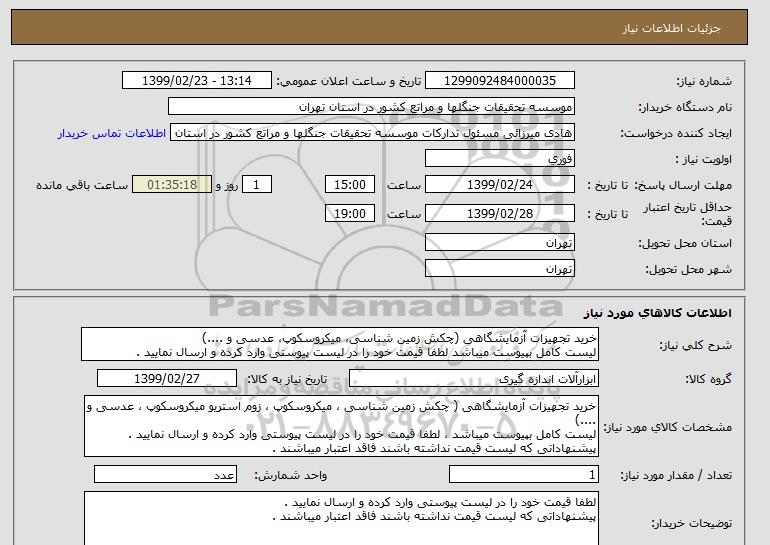The height and width of the screenshot is (545, 770).
Task: Click the label واحد شمارش
Action: [291, 475]
